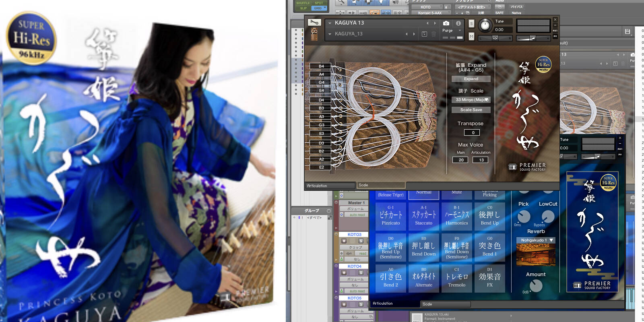Open the wrench edit mode icon
This screenshot has height=322, width=644.
(314, 23)
